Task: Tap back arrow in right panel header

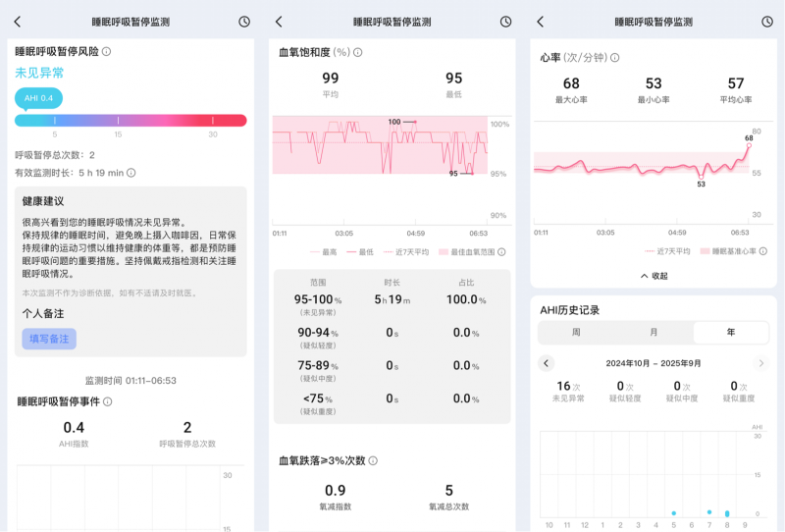Action: point(540,22)
